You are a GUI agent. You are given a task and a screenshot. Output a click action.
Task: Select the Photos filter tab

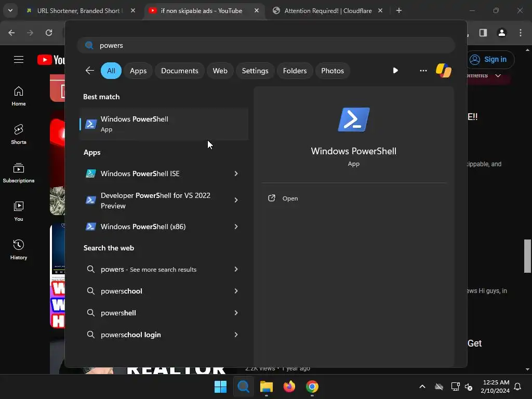[332, 71]
